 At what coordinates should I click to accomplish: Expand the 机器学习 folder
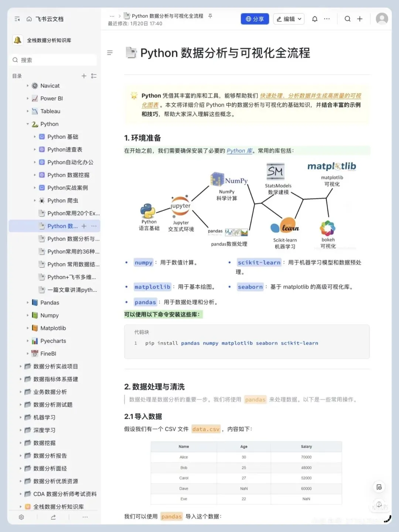tap(21, 417)
